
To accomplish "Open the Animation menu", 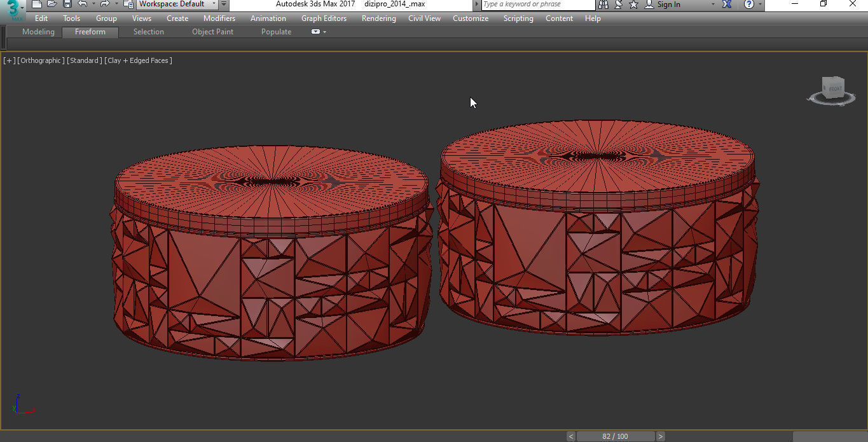I will [x=268, y=18].
